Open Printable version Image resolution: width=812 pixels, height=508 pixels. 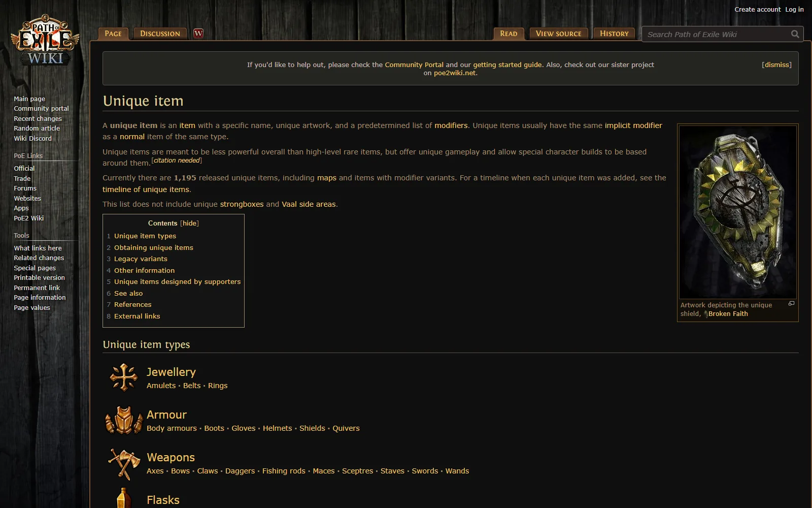[39, 277]
